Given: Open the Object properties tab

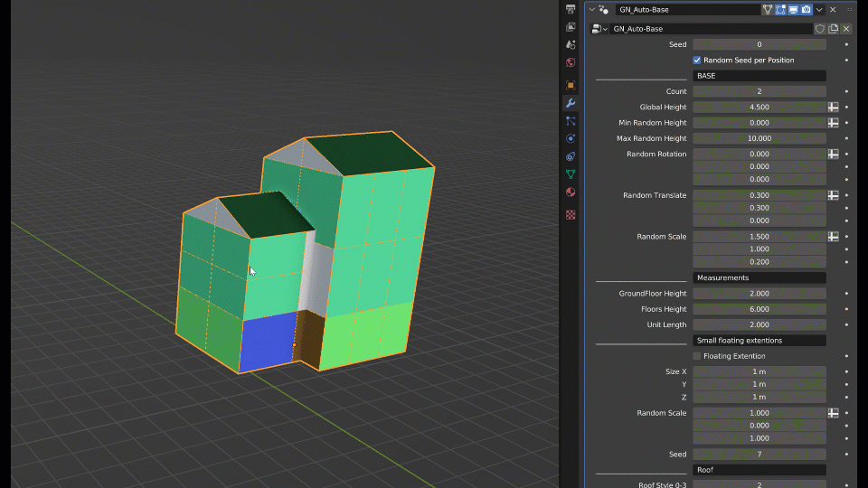Looking at the screenshot, I should click(x=571, y=85).
